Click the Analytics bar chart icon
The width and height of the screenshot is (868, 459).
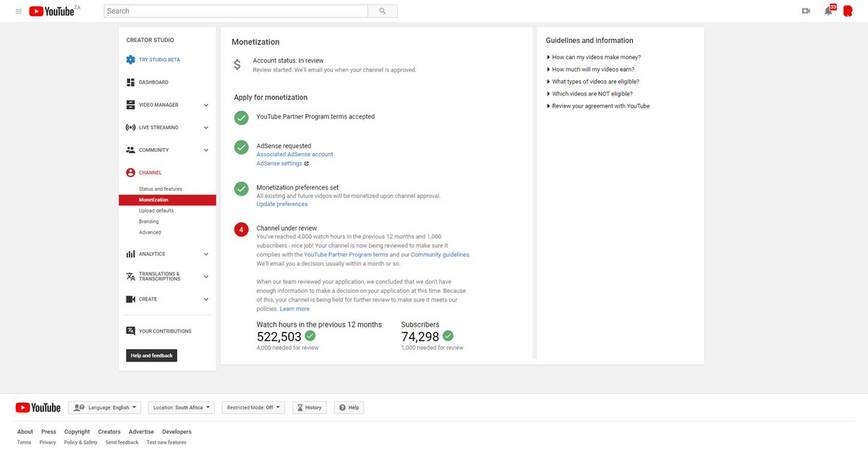click(130, 254)
